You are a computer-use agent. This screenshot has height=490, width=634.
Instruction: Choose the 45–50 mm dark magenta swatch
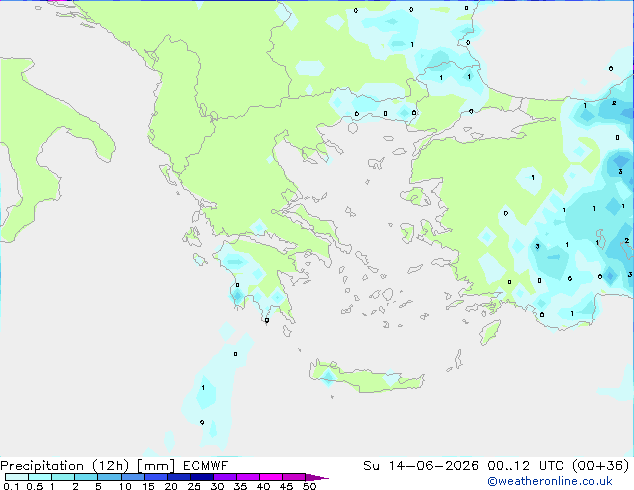click(294, 477)
